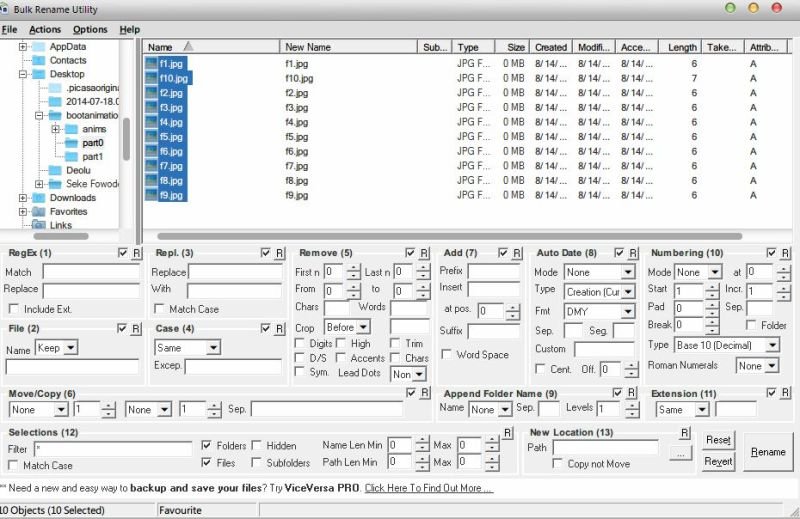The height and width of the screenshot is (519, 800).
Task: Open the Actions menu
Action: coord(45,30)
